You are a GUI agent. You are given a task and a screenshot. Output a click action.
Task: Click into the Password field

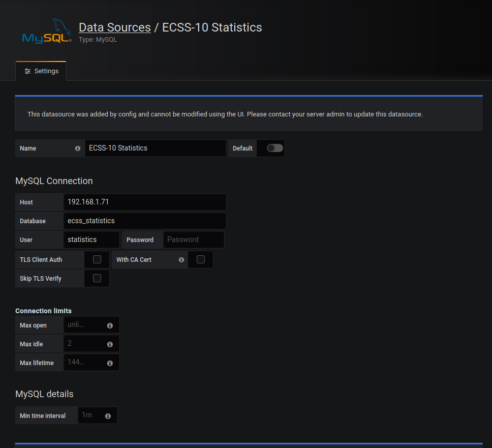click(193, 240)
